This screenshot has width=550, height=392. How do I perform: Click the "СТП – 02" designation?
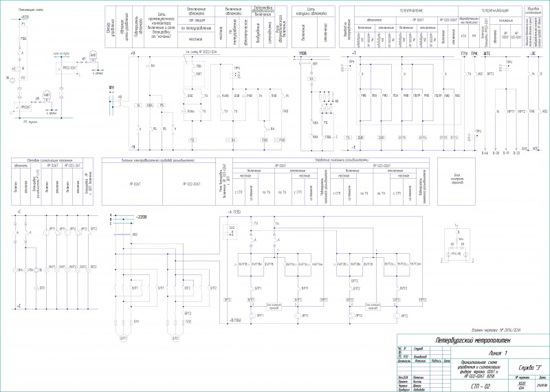(x=479, y=386)
